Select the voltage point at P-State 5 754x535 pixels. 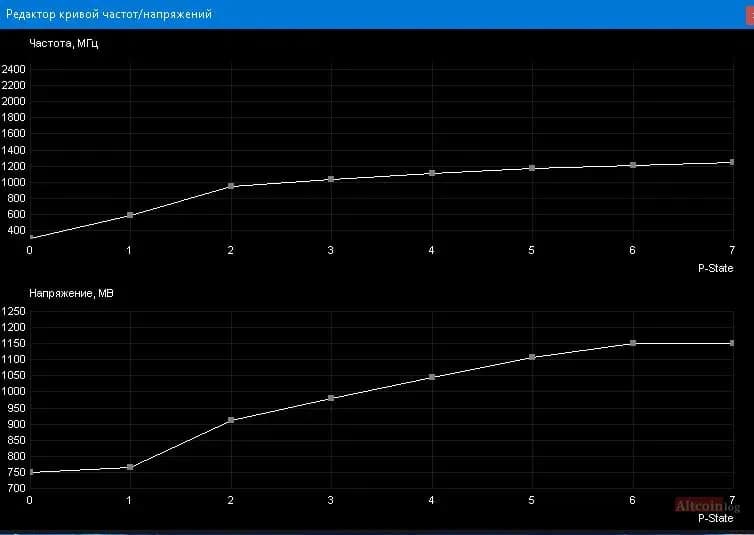(532, 357)
